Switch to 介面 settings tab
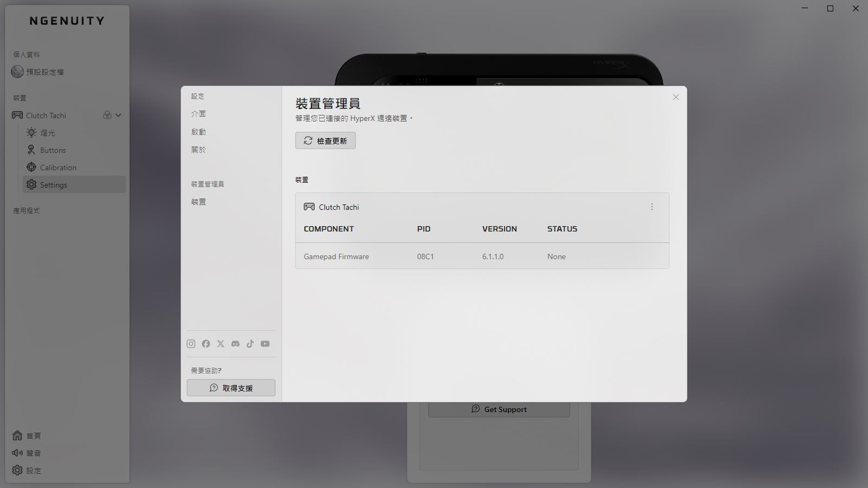 coord(199,114)
